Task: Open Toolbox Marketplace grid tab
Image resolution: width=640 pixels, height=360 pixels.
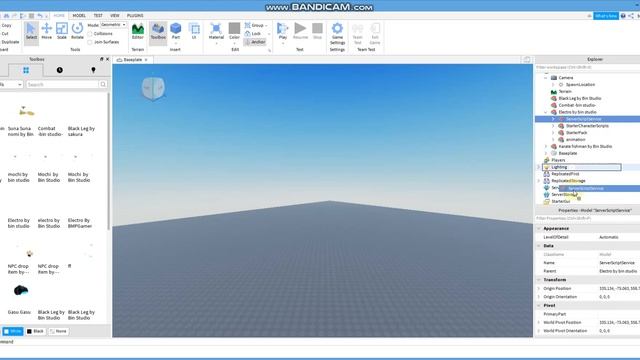Action: point(26,70)
